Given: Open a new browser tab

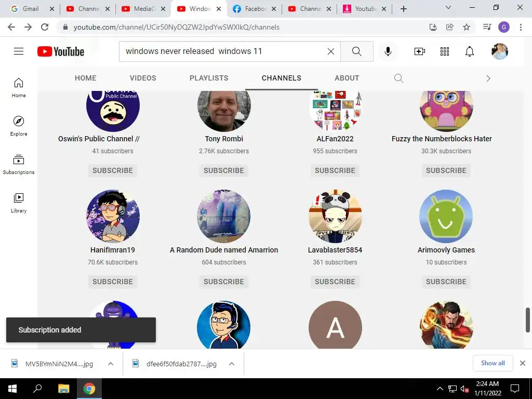Looking at the screenshot, I should (x=403, y=9).
